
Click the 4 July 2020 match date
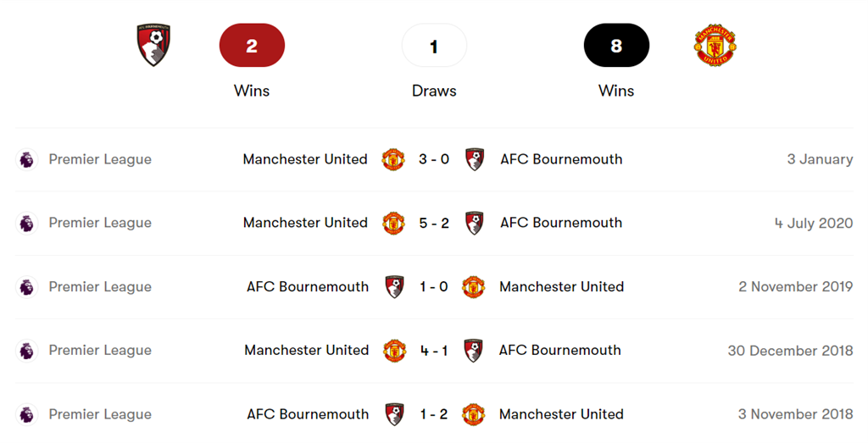coord(813,223)
